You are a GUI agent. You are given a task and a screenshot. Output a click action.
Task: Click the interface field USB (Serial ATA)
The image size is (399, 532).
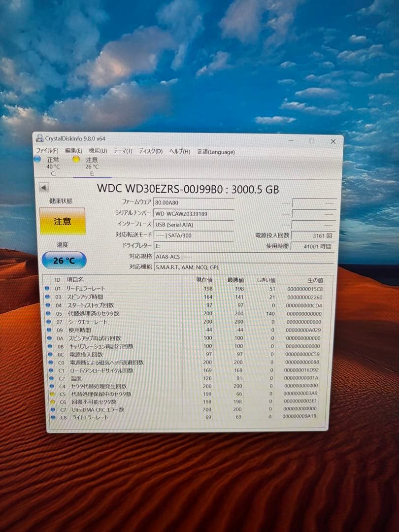(x=194, y=224)
